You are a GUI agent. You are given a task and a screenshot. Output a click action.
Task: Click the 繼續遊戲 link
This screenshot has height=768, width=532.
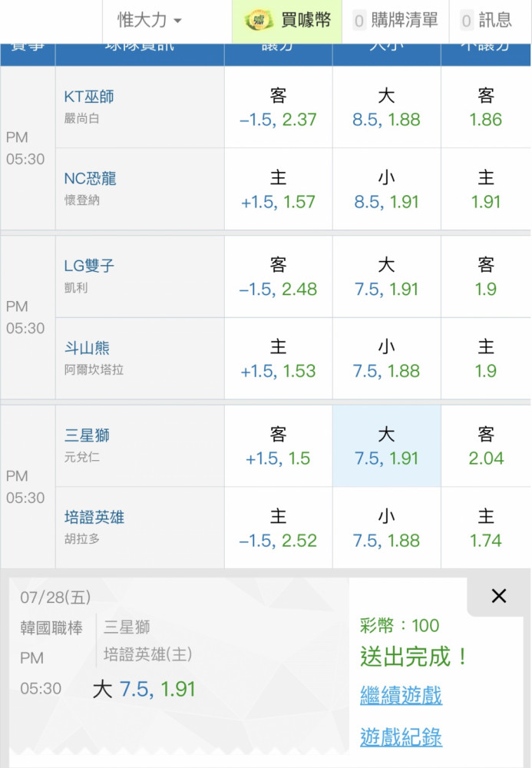click(x=401, y=695)
